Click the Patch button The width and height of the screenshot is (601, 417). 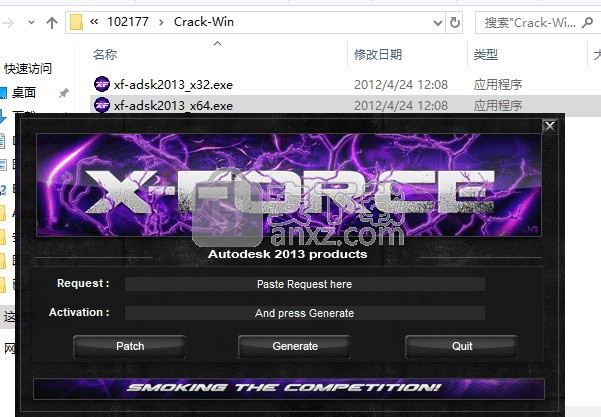click(130, 346)
